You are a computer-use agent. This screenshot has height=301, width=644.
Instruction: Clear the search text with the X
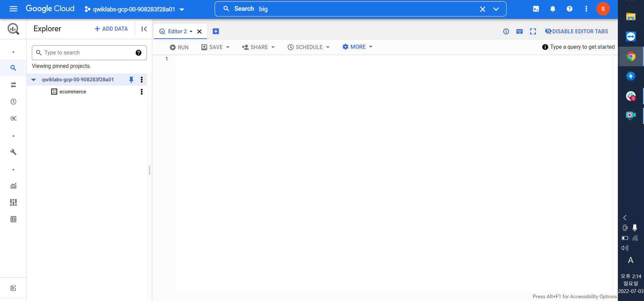[483, 9]
